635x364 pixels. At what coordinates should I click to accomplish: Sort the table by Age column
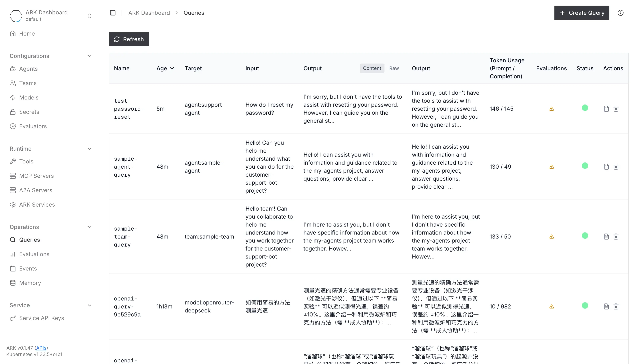(165, 68)
